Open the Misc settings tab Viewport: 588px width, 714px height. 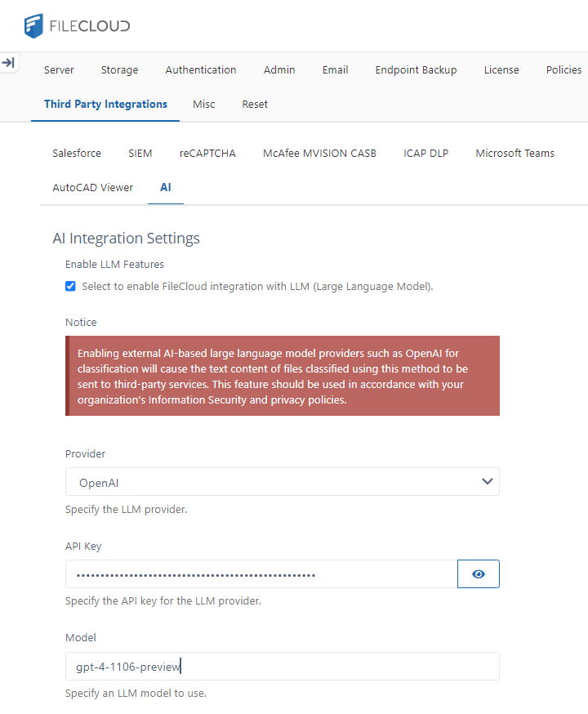[x=204, y=105]
